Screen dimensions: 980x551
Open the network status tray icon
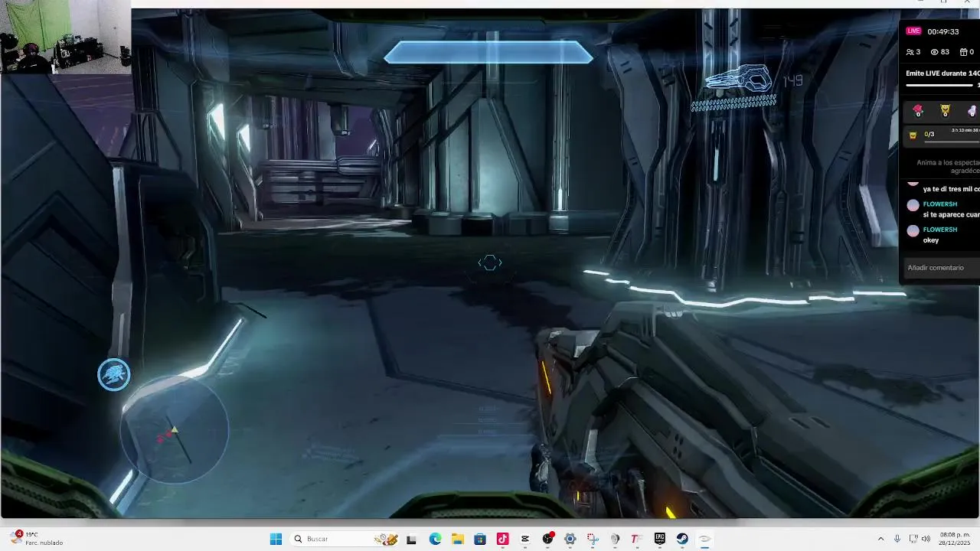[x=913, y=539]
